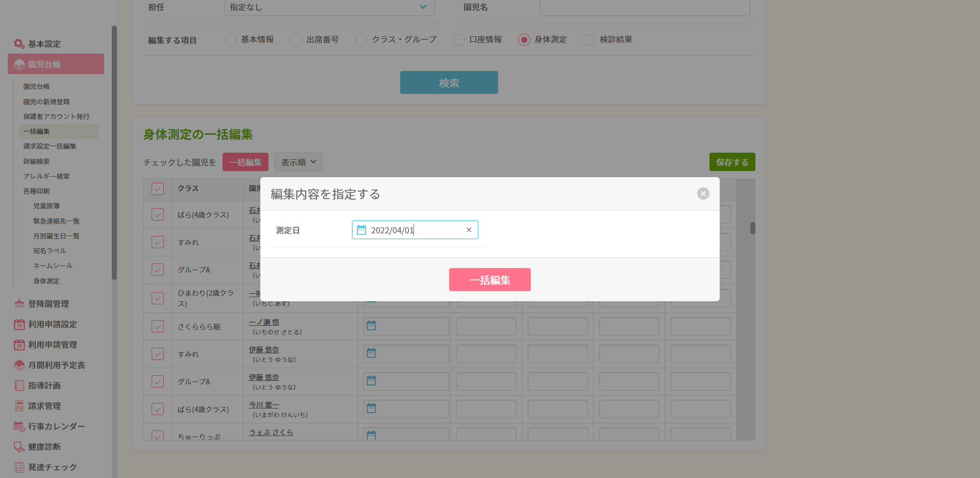
Task: Open date picker in 一ノ瀬 悟 row
Action: coord(372,326)
